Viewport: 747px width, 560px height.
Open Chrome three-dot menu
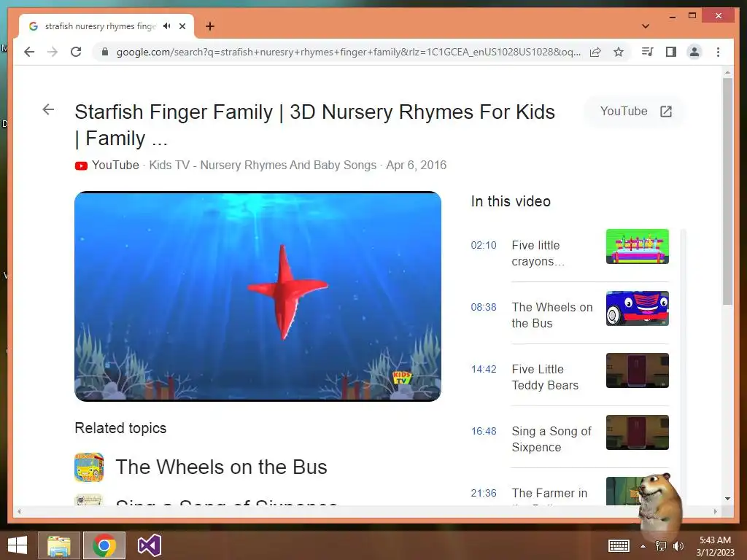click(x=718, y=52)
